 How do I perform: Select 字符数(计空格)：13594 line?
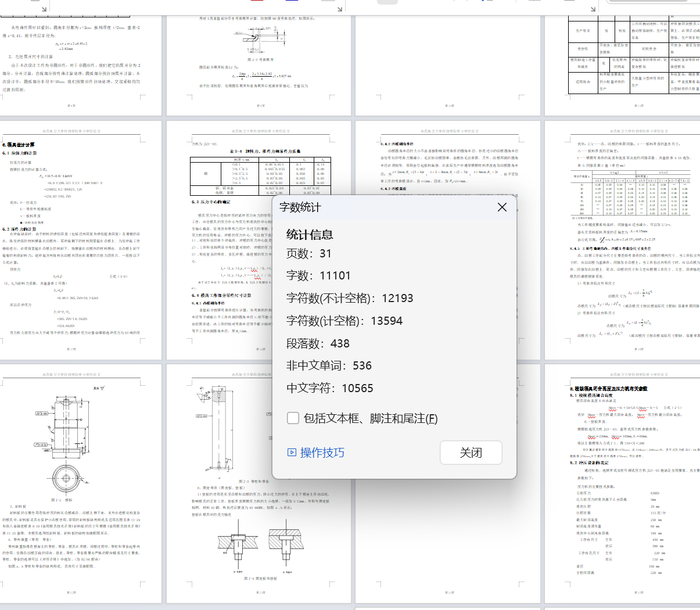(x=344, y=321)
